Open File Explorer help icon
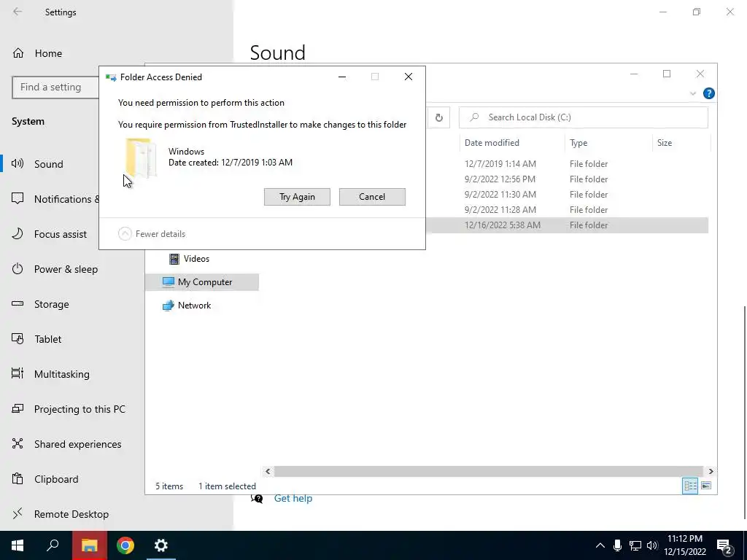 click(x=708, y=93)
